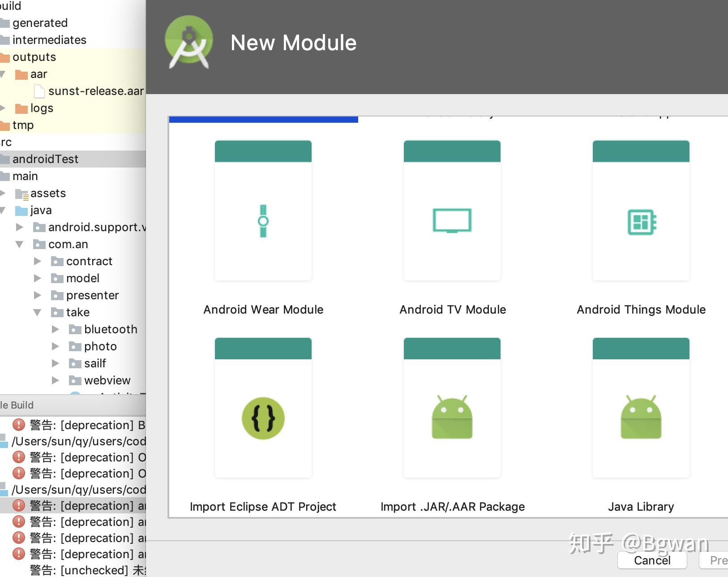
Task: Cancel the New Module dialog
Action: pyautogui.click(x=652, y=560)
